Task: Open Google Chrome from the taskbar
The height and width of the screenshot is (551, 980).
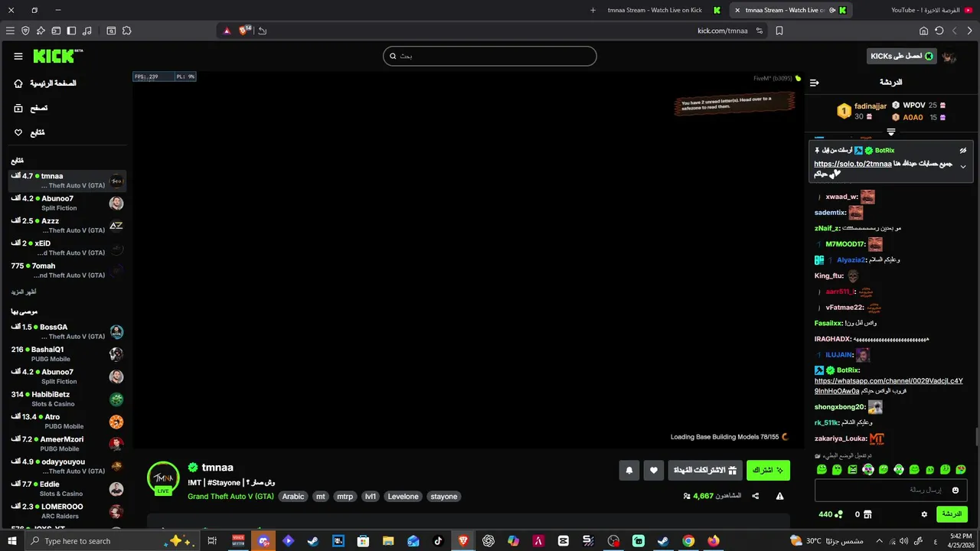Action: (688, 541)
